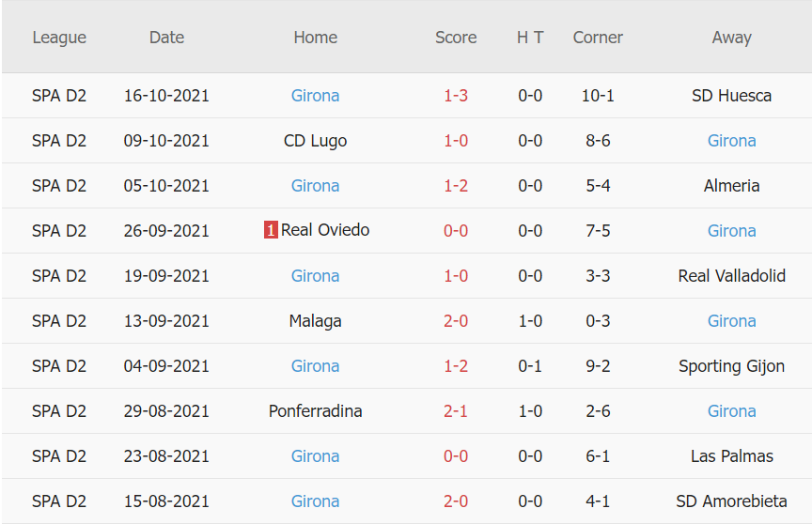Viewport: 812px width, 524px height.
Task: Open SD Amorebieta team link
Action: (x=731, y=501)
